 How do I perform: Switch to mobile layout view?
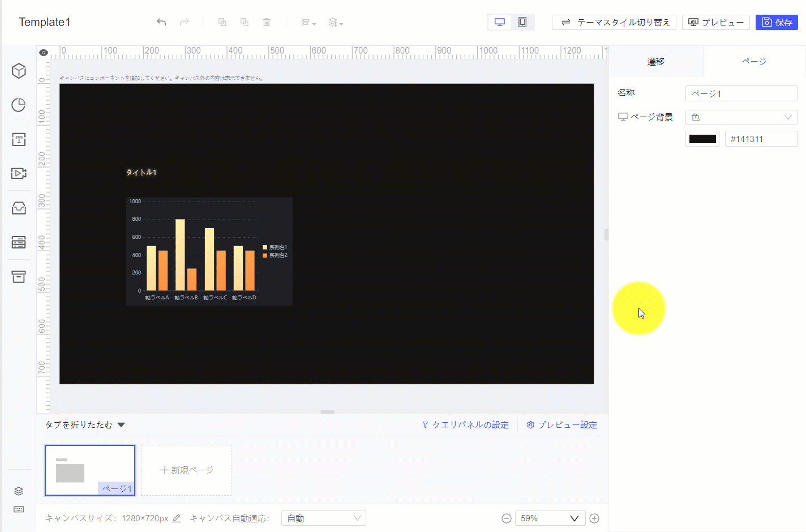pyautogui.click(x=522, y=22)
